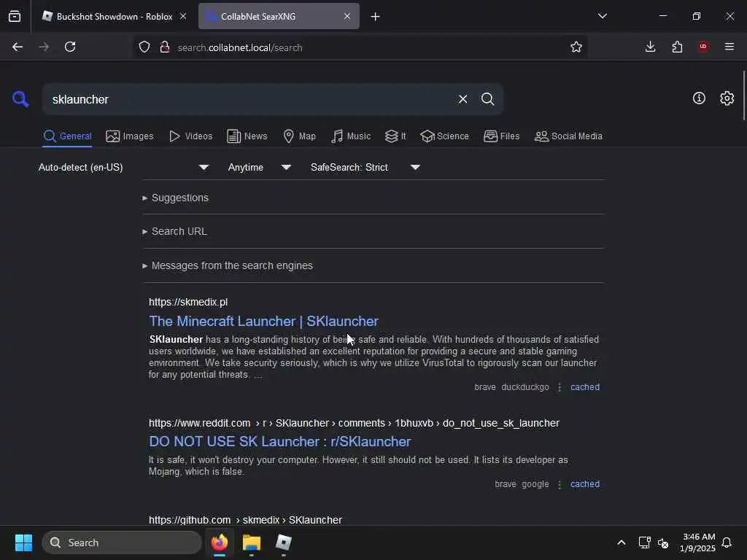The height and width of the screenshot is (560, 747).
Task: Switch to Images search category
Action: point(130,136)
